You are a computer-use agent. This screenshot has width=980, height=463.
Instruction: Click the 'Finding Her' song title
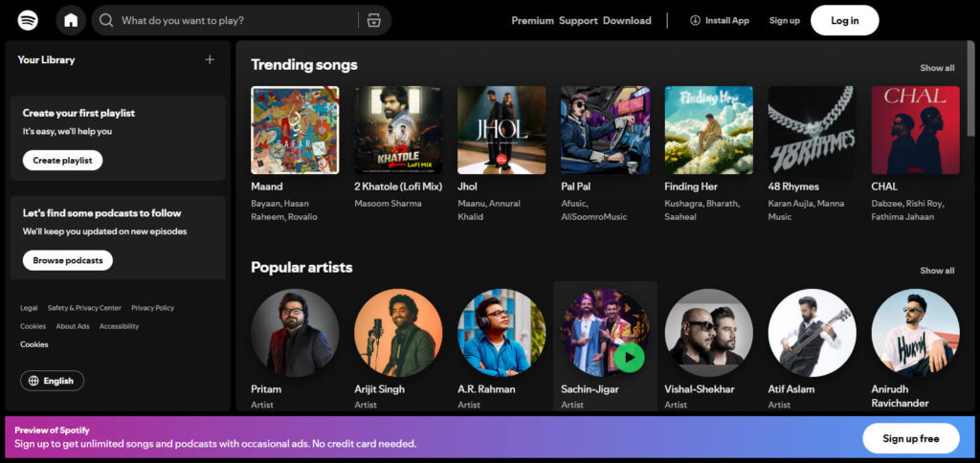[691, 187]
